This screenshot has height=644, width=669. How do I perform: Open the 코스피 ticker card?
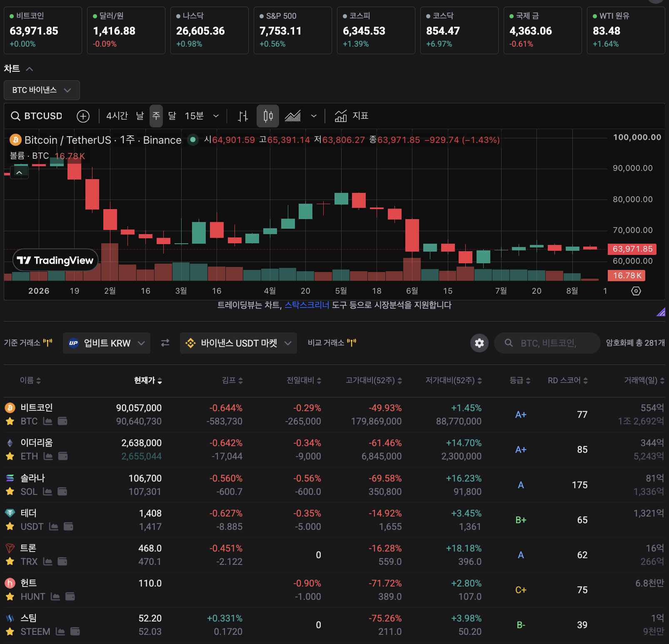(376, 30)
